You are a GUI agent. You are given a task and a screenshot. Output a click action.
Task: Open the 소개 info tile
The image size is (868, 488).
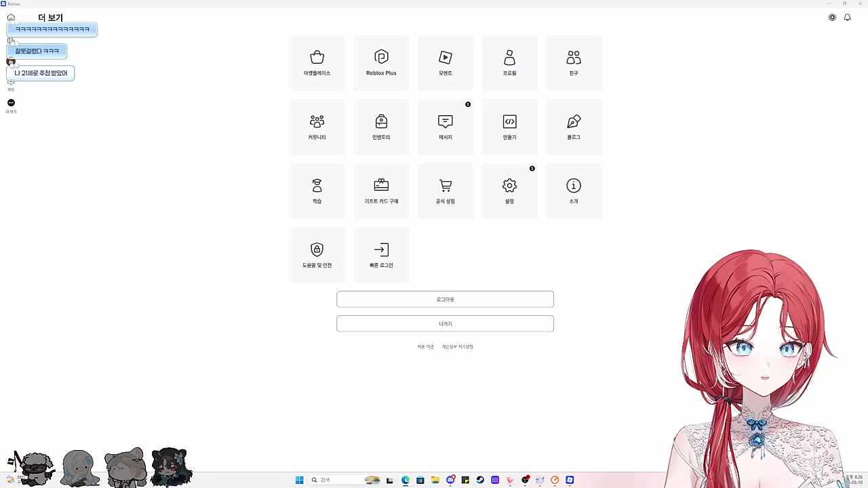(x=574, y=191)
